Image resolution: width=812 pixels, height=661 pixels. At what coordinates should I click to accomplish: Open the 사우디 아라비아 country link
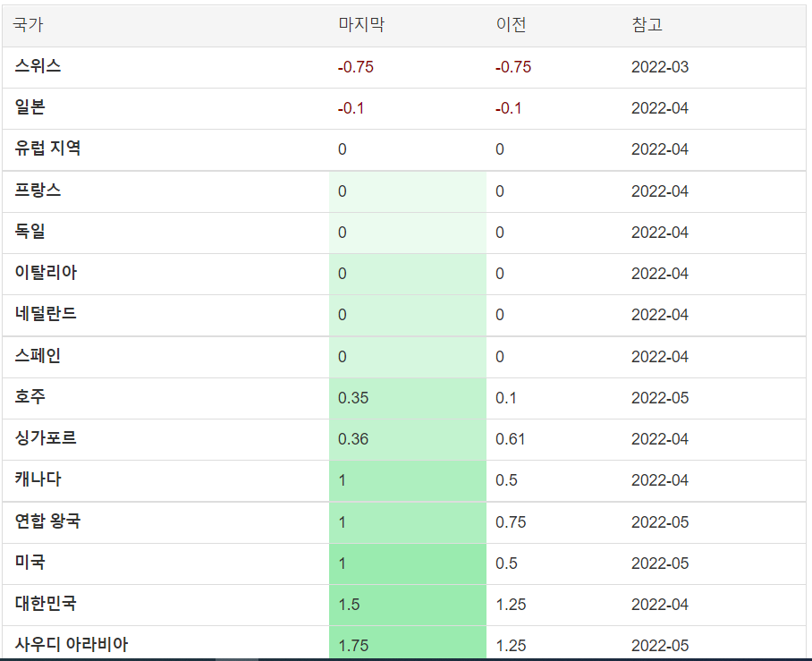(x=72, y=644)
